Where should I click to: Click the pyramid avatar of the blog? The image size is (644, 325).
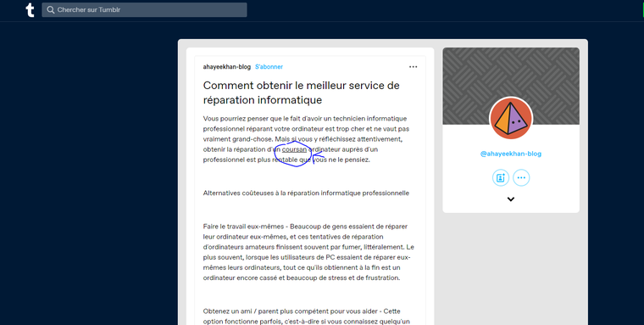pyautogui.click(x=511, y=119)
